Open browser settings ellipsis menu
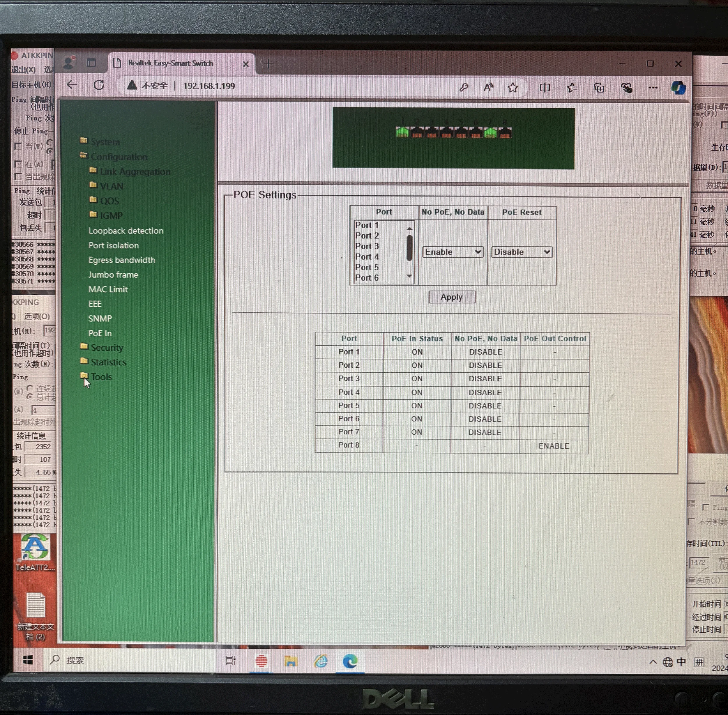 653,88
